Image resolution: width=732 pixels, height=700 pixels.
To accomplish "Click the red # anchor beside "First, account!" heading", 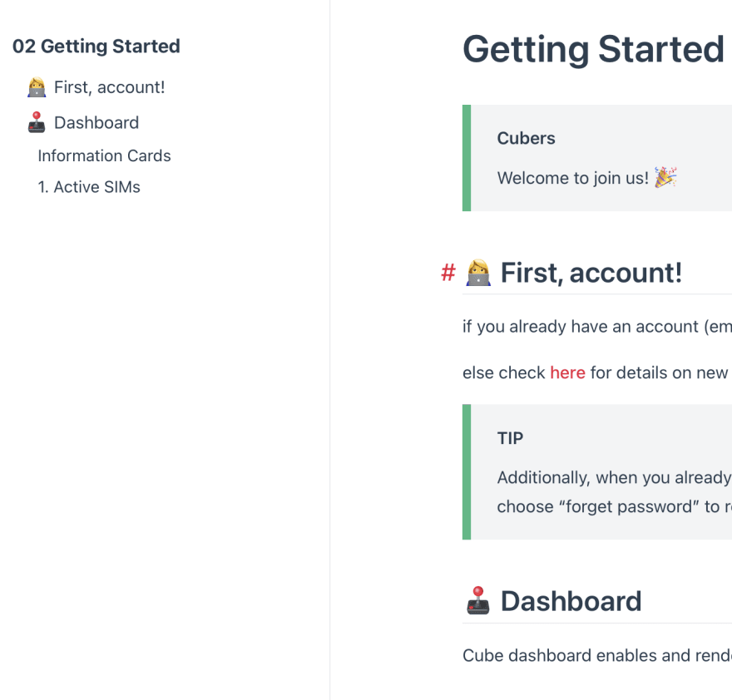I will (448, 272).
